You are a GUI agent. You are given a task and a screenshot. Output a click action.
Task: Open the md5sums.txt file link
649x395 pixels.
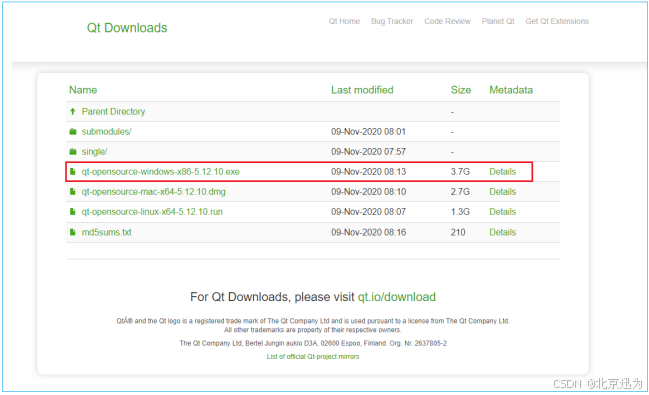click(106, 232)
